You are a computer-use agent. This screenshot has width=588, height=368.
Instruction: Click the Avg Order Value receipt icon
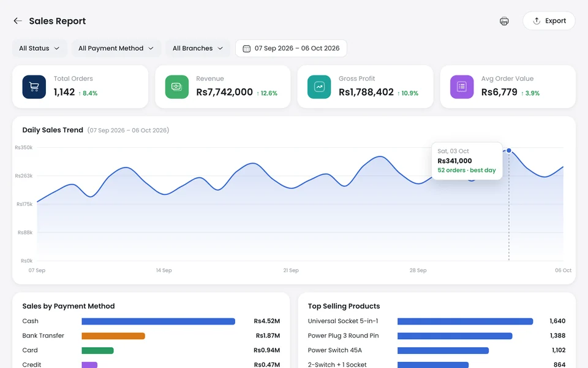462,86
